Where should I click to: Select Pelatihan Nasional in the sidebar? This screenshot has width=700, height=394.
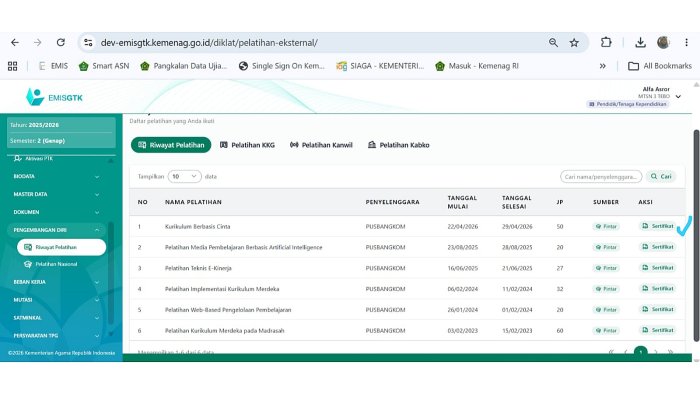[x=51, y=264]
